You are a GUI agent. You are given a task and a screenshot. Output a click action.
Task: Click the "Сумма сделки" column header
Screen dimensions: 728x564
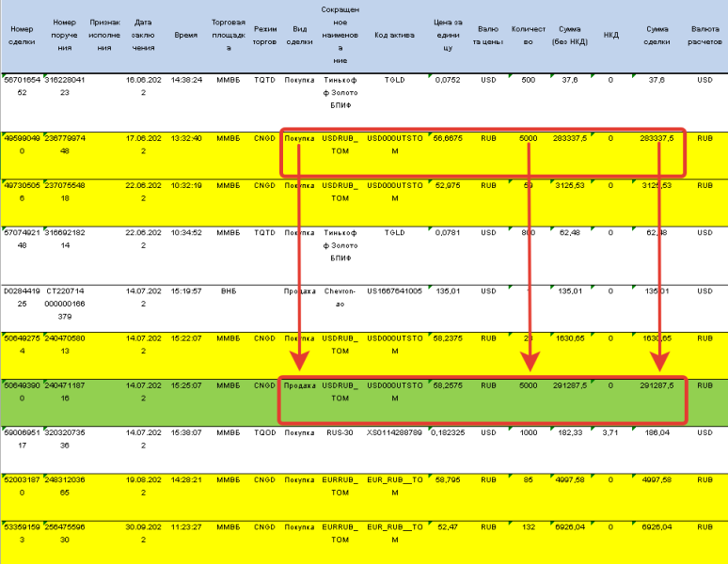coord(657,36)
